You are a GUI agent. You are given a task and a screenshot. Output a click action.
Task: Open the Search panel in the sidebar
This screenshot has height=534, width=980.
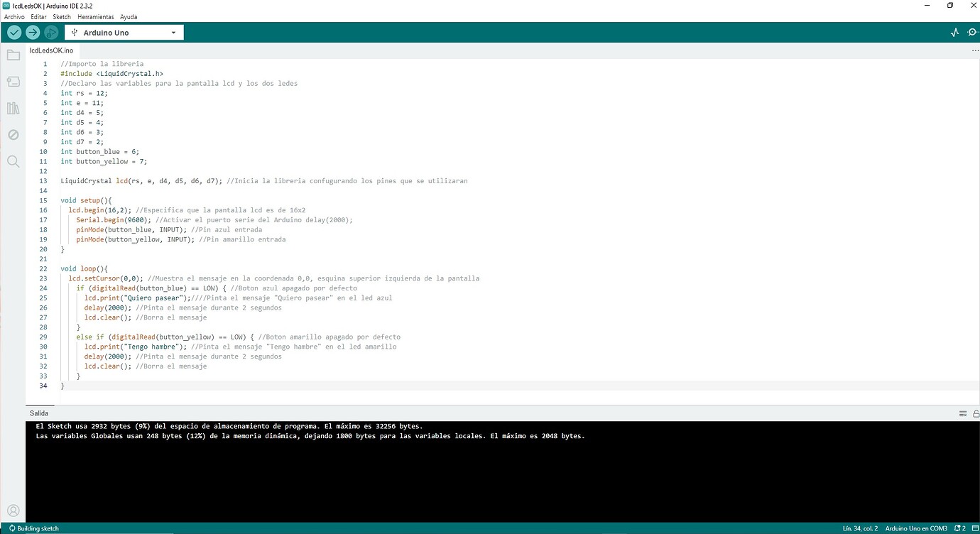(13, 161)
